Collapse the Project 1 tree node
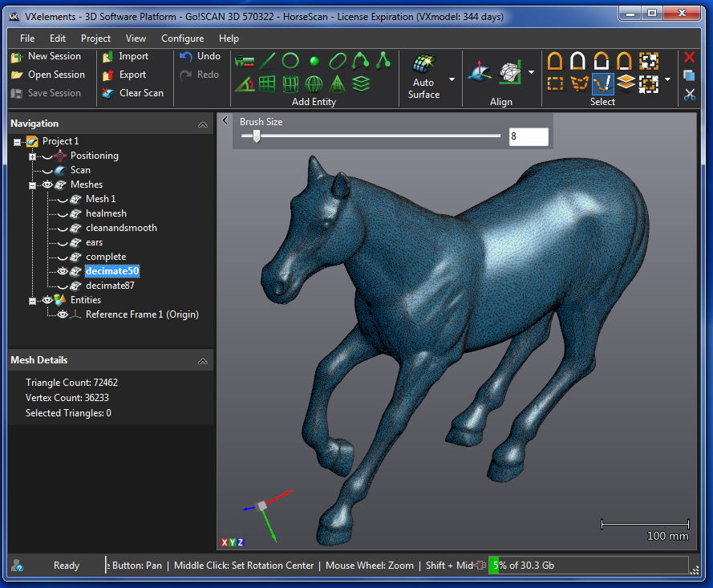The width and height of the screenshot is (713, 588). [18, 142]
